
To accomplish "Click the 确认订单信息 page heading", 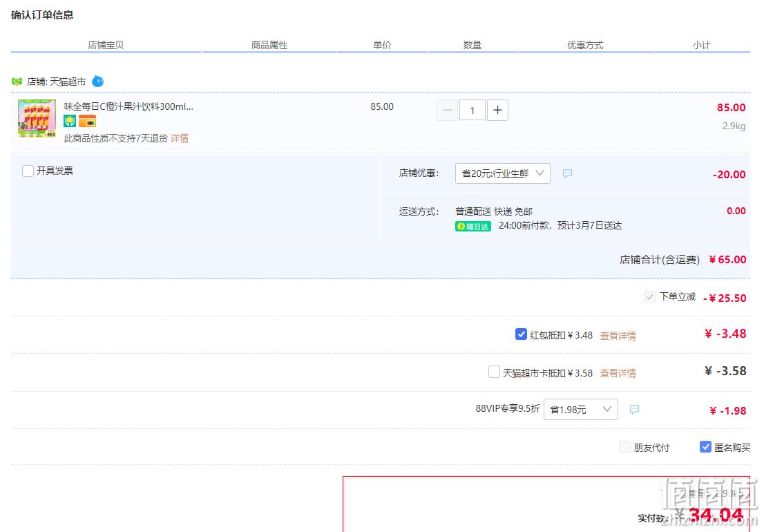I will pyautogui.click(x=42, y=15).
